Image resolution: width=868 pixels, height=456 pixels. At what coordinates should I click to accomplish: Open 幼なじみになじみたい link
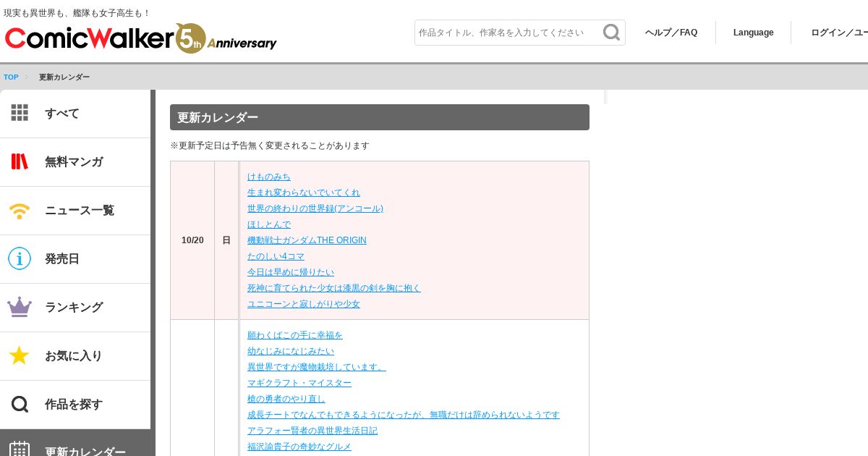pyautogui.click(x=291, y=351)
